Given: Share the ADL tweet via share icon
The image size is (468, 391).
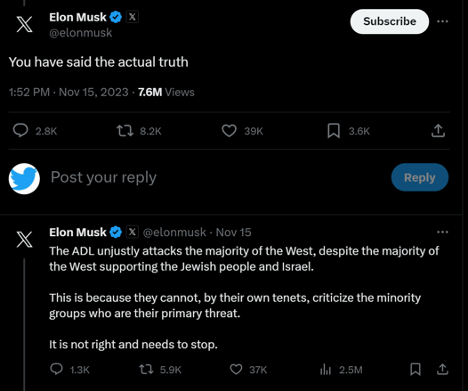Looking at the screenshot, I should (442, 369).
